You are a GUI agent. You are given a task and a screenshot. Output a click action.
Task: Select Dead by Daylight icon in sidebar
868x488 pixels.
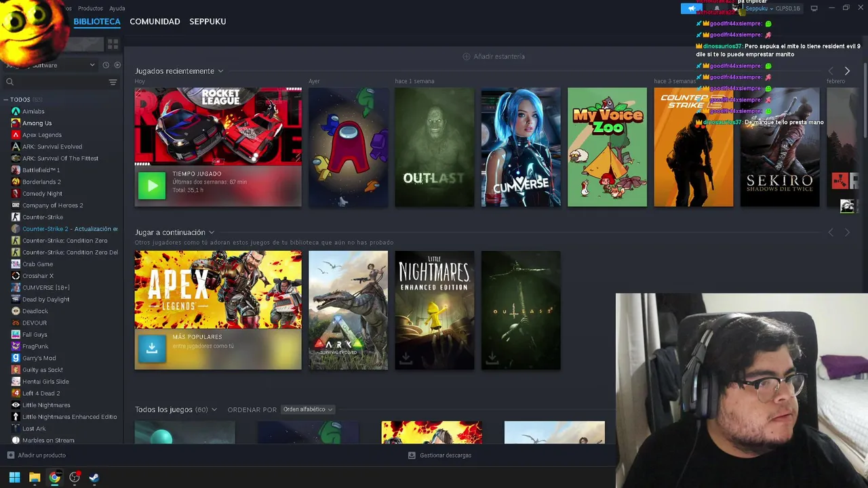tap(16, 300)
